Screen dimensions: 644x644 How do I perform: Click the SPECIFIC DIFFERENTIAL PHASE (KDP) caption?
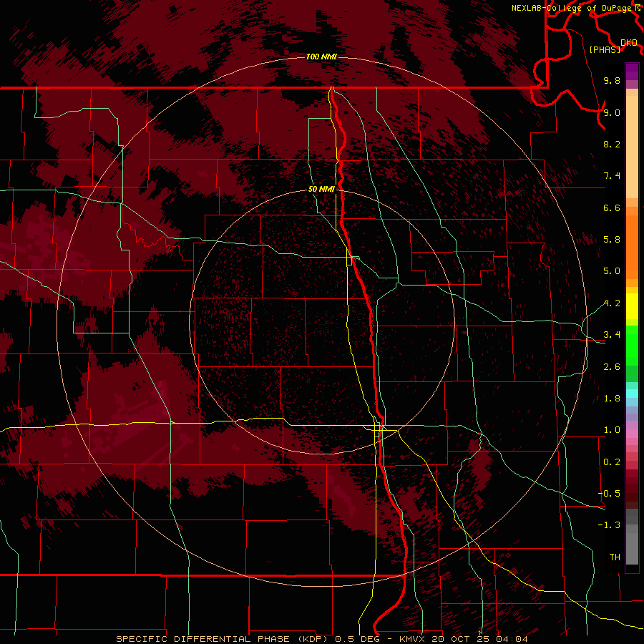coord(223,639)
